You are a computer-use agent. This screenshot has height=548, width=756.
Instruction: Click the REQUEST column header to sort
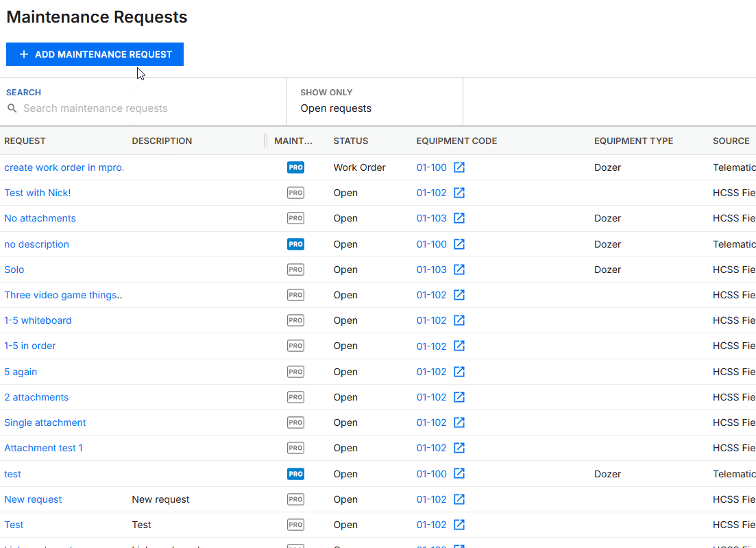point(25,141)
